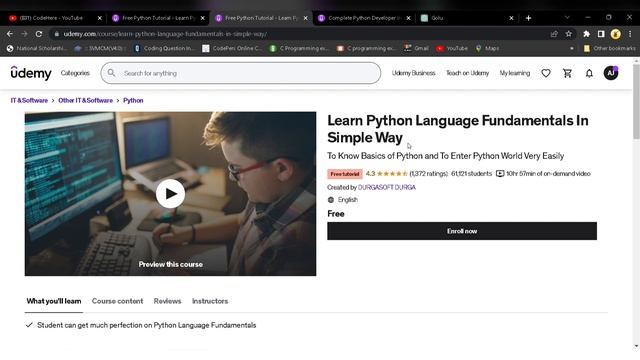Click the page vertical scrollbar
Screen dimensions: 640x360
click(636, 102)
